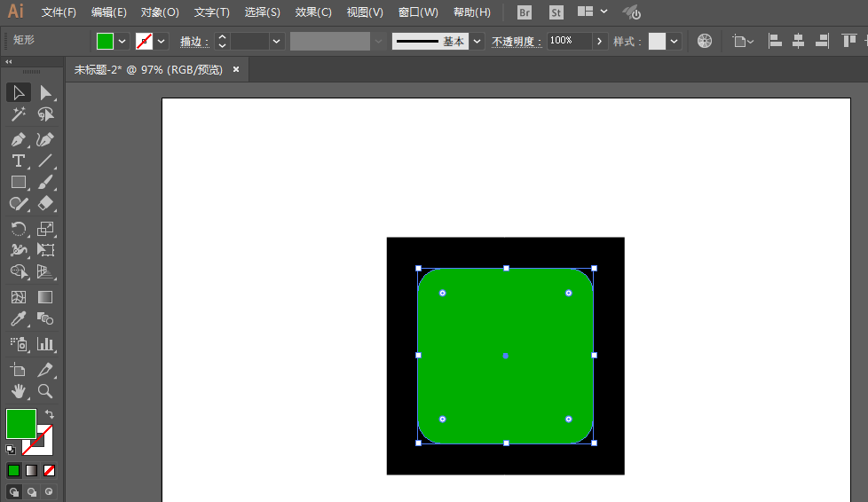This screenshot has height=502, width=868.
Task: Set paint mode to Gradient
Action: 32,470
